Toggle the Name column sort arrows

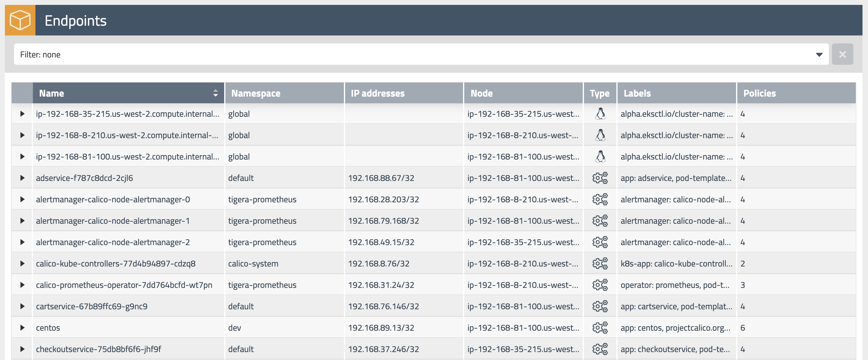pos(216,93)
